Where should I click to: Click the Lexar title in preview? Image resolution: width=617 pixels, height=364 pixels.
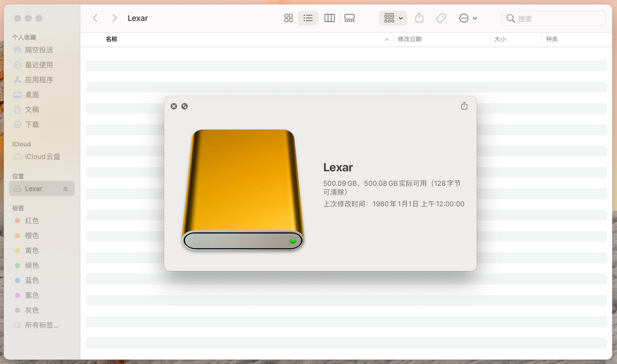338,167
